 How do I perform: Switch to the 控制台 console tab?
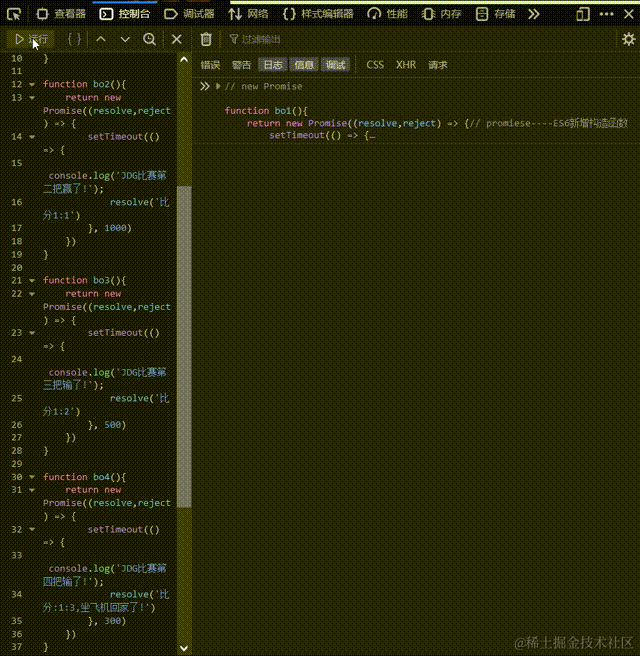click(125, 14)
